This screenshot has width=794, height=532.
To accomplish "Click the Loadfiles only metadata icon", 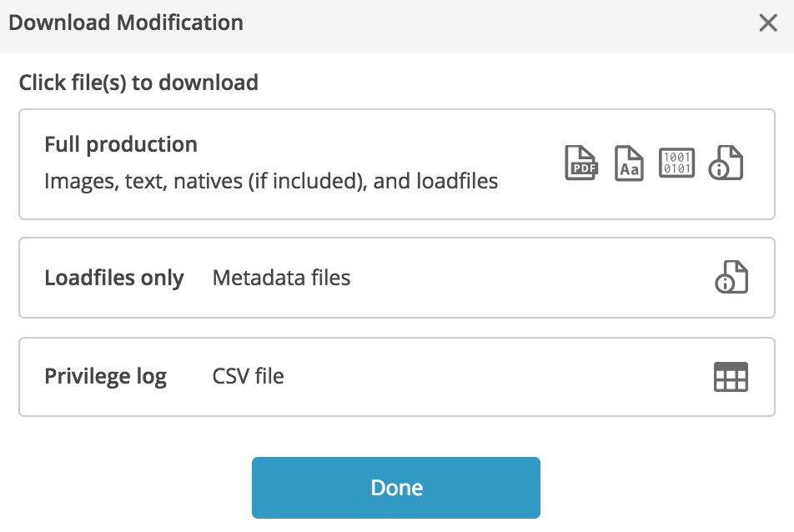I will pos(731,277).
